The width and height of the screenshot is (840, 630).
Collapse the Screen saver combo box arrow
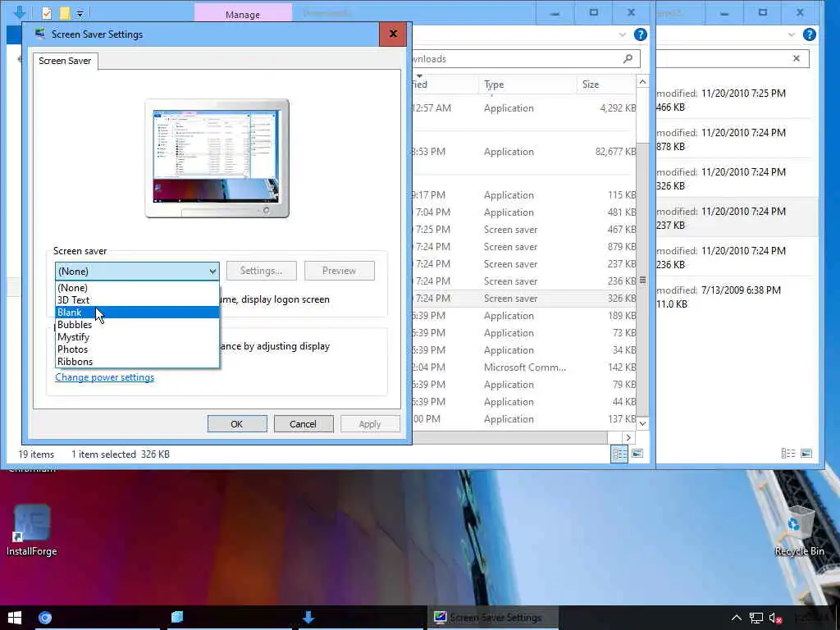212,271
